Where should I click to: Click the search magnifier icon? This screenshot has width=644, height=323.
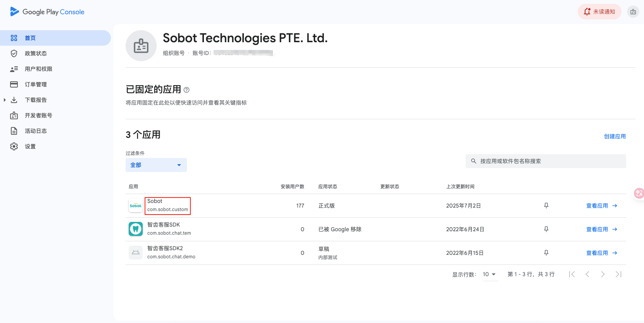coord(473,161)
